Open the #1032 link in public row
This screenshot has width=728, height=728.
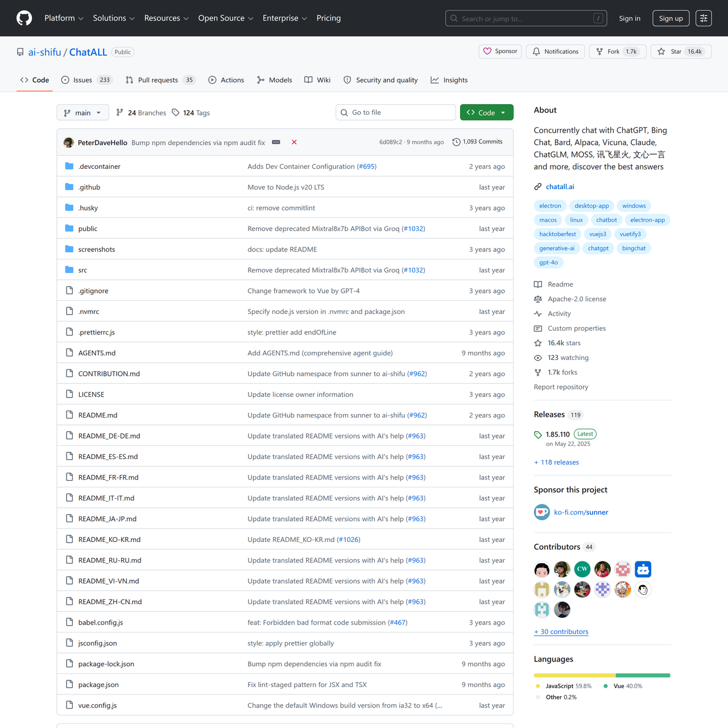tap(413, 229)
